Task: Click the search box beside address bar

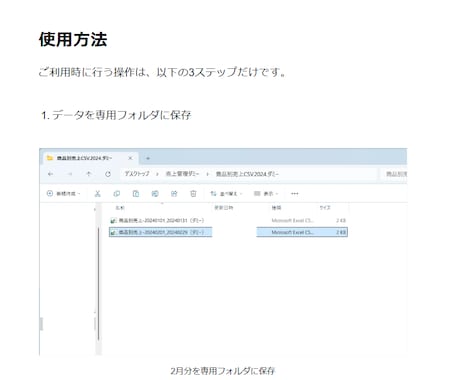Action: [x=393, y=174]
